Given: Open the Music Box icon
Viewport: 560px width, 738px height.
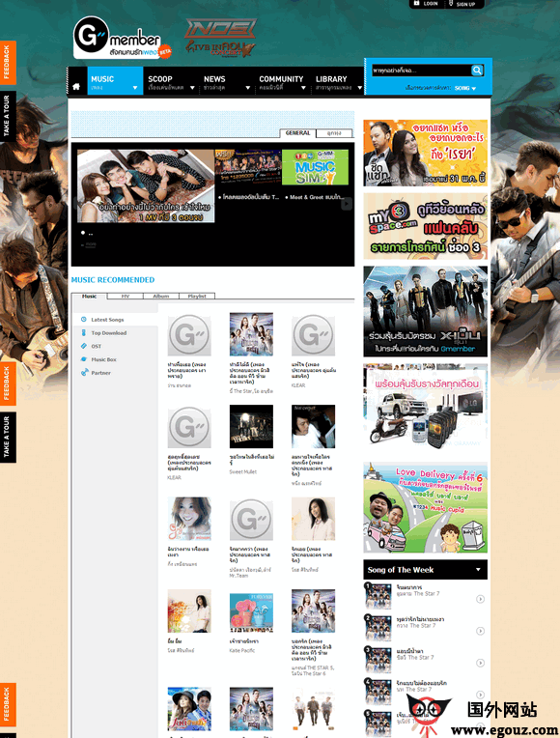Looking at the screenshot, I should (84, 359).
